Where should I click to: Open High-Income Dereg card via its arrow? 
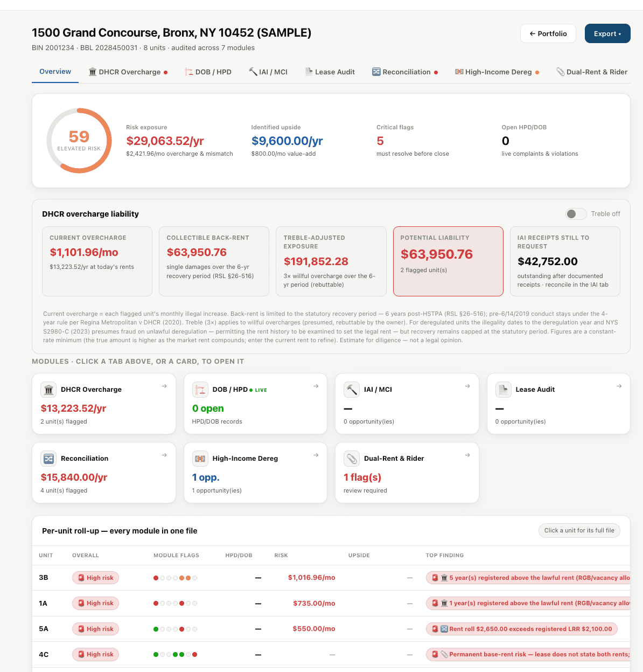(316, 455)
